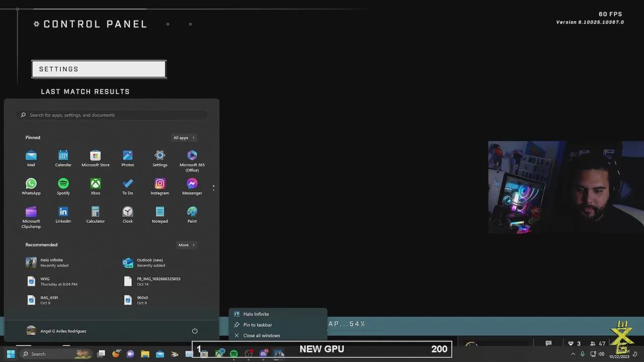
Task: Open the Xbox pinned app
Action: (x=96, y=187)
